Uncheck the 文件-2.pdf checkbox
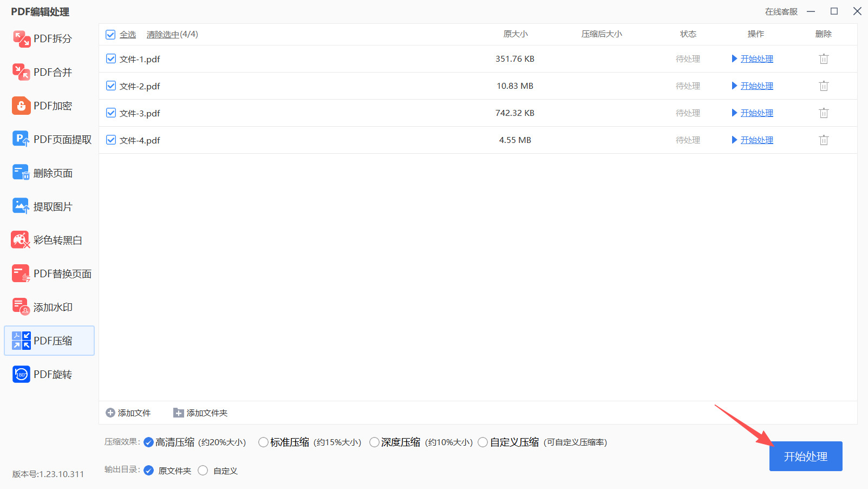This screenshot has height=489, width=868. coord(111,86)
